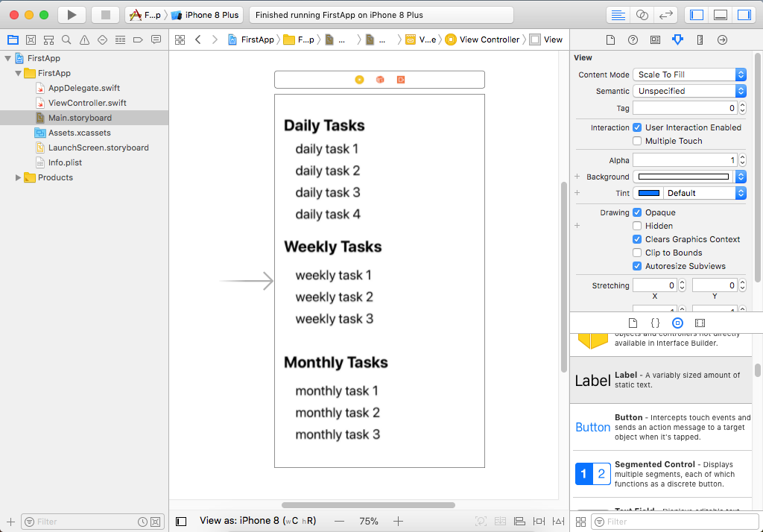Zoom in the canvas with plus
The image size is (763, 532).
[x=398, y=522]
